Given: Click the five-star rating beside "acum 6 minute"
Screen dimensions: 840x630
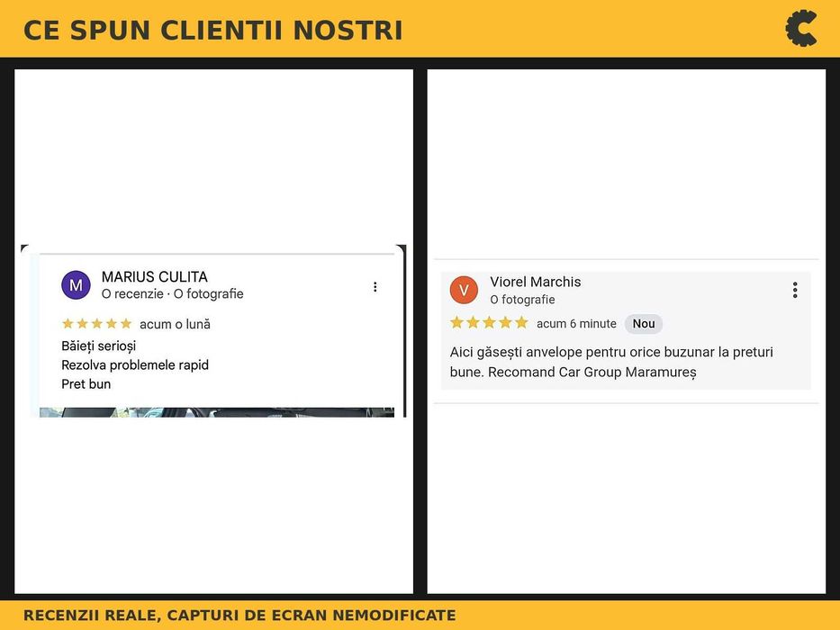Looking at the screenshot, I should pos(489,322).
